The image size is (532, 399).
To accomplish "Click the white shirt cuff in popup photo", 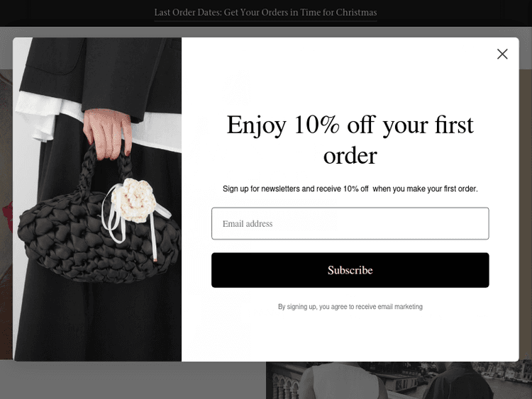I will pyautogui.click(x=35, y=117).
